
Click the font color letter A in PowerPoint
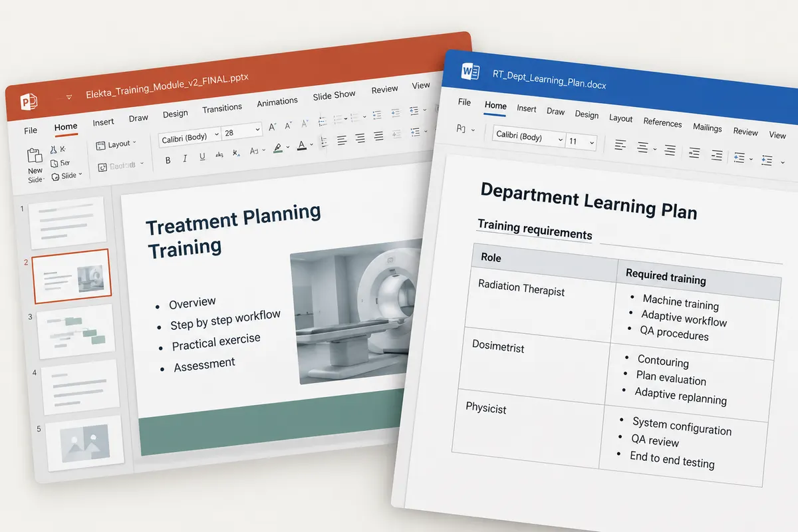(301, 145)
